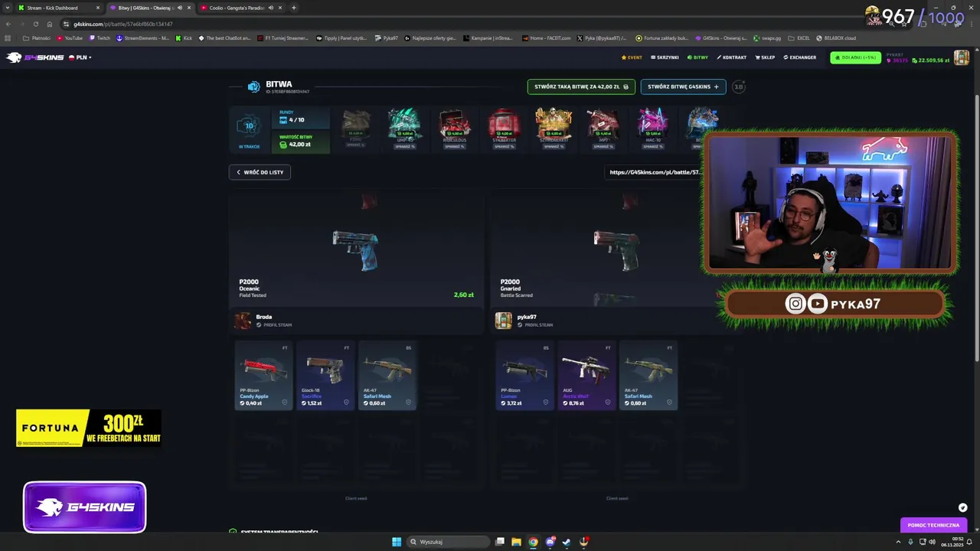The width and height of the screenshot is (980, 551).
Task: Click the P2000 Oceanic pistol image
Action: [355, 249]
